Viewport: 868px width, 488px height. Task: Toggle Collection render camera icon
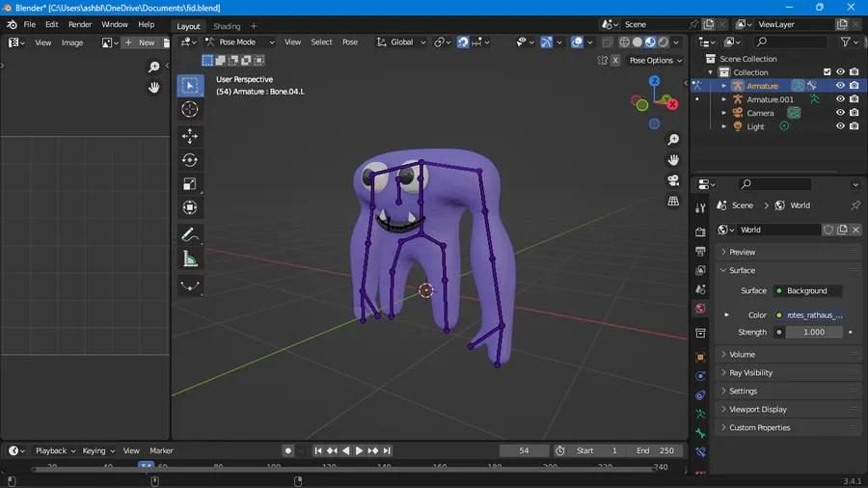click(x=854, y=72)
